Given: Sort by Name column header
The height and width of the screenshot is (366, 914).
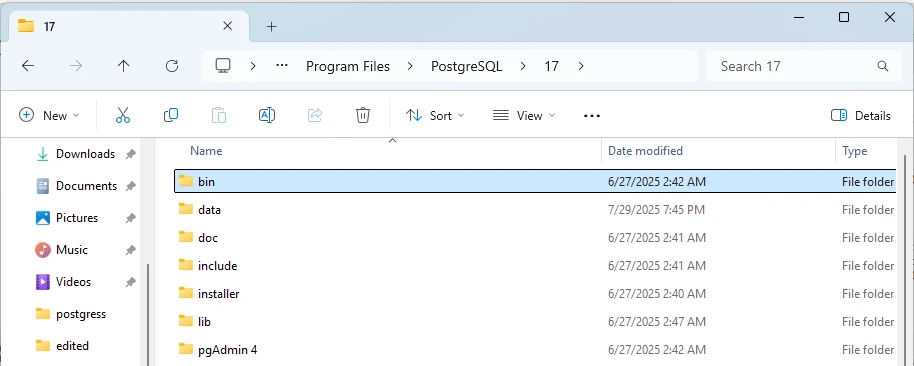Looking at the screenshot, I should pos(206,151).
